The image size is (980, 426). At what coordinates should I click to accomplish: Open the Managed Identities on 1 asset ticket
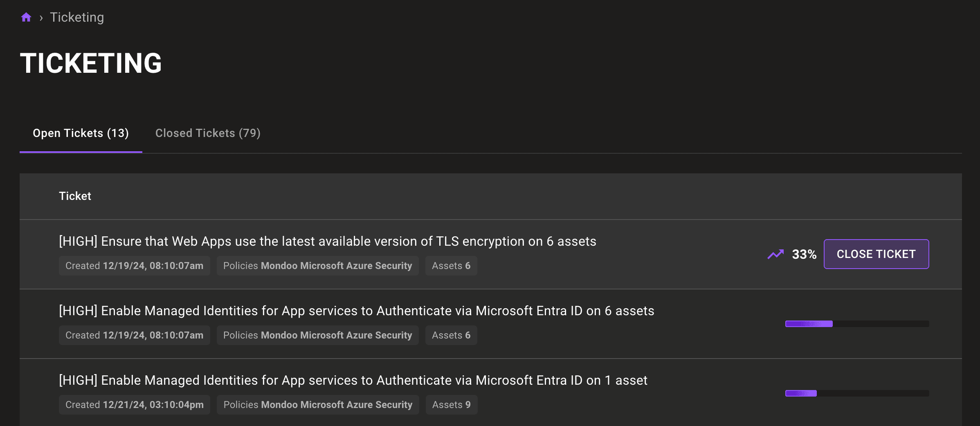click(353, 380)
